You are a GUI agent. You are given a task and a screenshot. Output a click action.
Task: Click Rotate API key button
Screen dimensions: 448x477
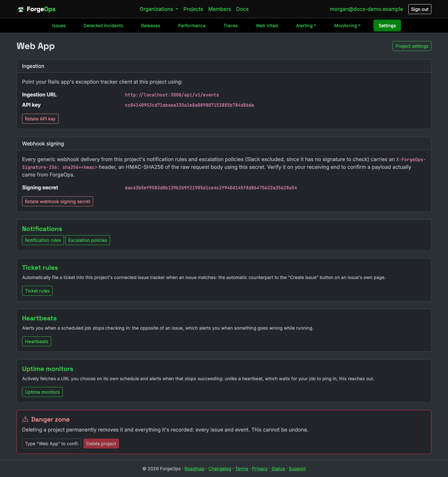pyautogui.click(x=40, y=119)
